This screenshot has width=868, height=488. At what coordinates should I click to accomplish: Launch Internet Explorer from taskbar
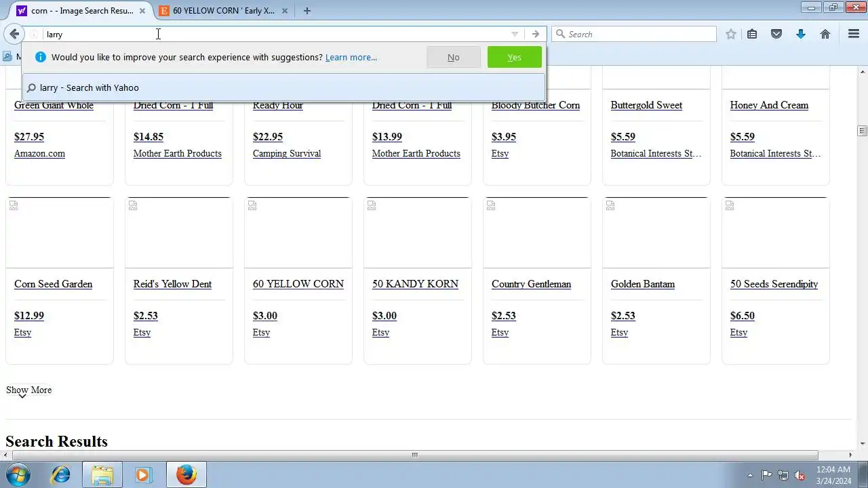pyautogui.click(x=61, y=474)
